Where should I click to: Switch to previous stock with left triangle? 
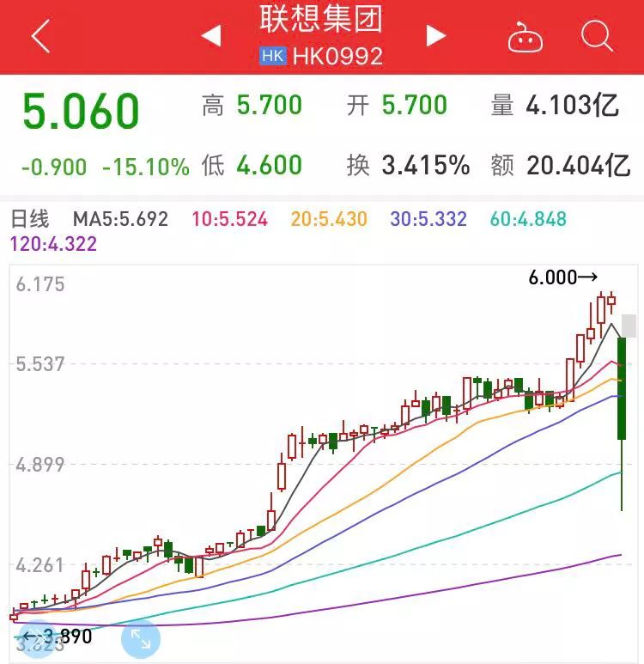[211, 36]
